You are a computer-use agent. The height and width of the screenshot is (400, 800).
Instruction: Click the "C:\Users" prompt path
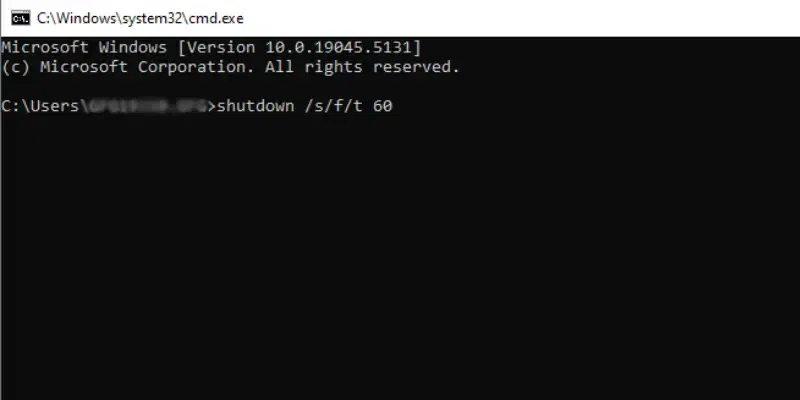click(40, 106)
